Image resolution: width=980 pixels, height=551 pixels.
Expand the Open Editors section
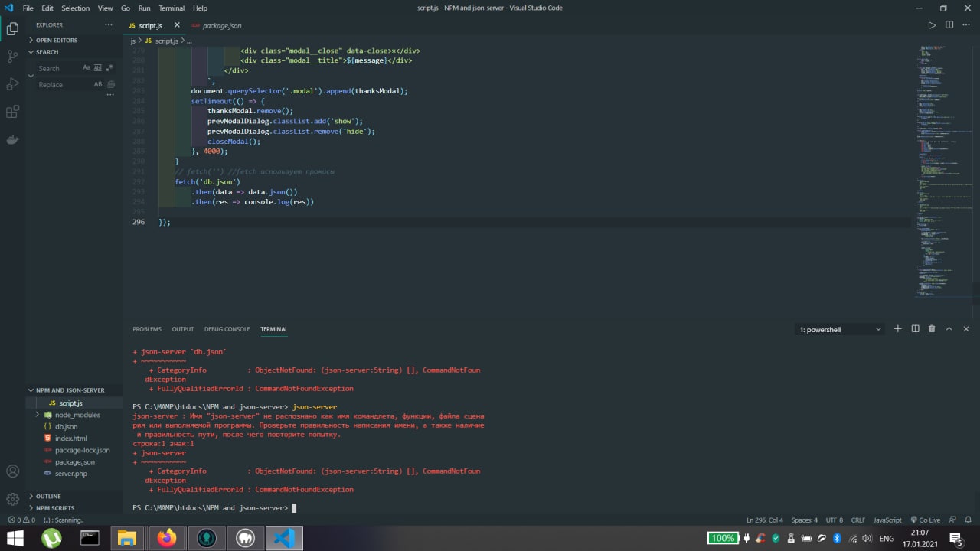[x=57, y=40]
